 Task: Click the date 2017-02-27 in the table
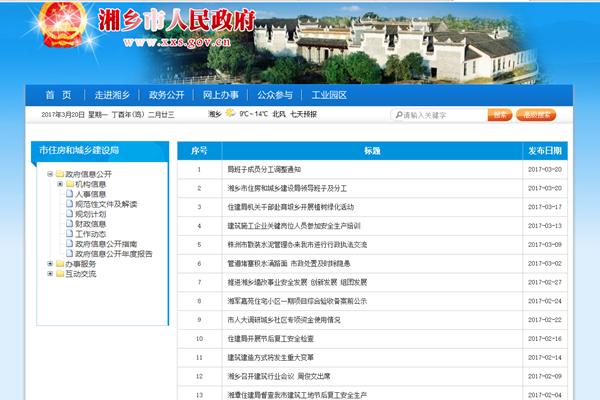[x=545, y=282]
